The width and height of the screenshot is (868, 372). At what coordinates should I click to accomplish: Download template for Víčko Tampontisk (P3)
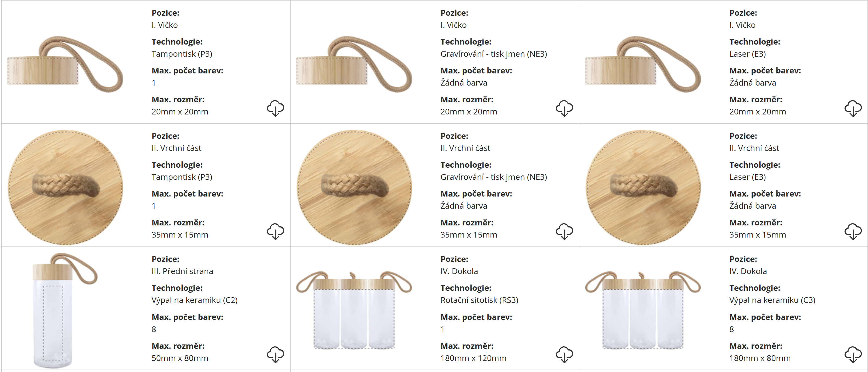click(275, 108)
